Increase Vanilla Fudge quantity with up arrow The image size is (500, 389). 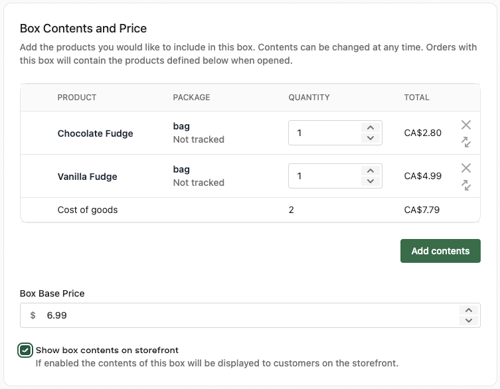click(x=370, y=171)
